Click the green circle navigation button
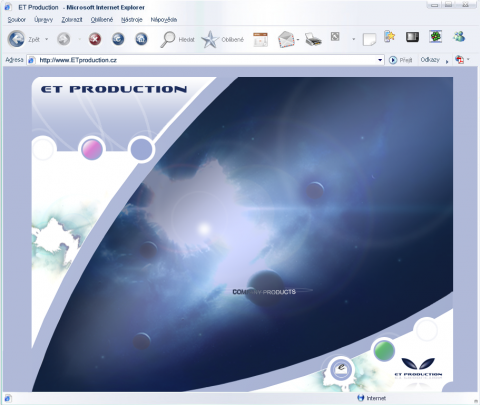480x405 pixels. (x=384, y=350)
